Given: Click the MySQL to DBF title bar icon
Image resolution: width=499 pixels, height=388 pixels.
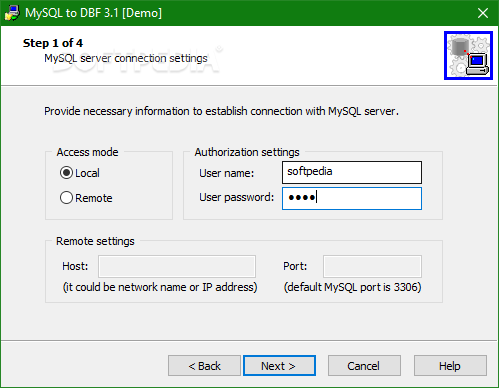Looking at the screenshot, I should click(12, 13).
